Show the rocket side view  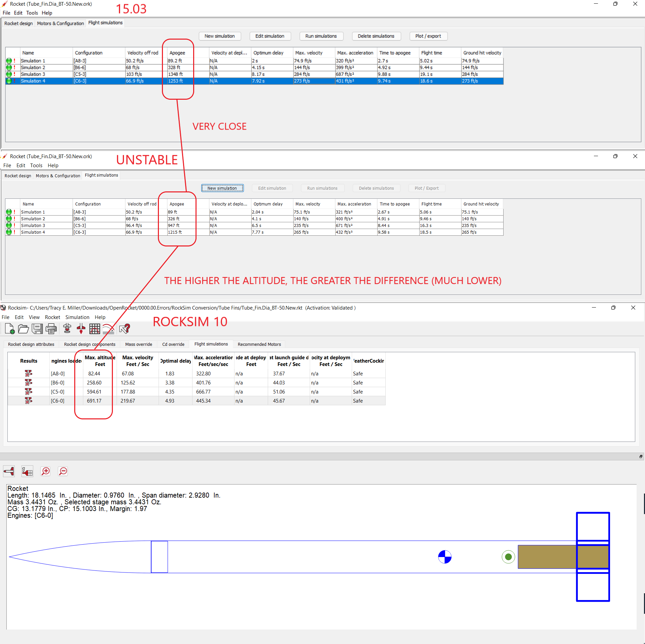(8, 471)
